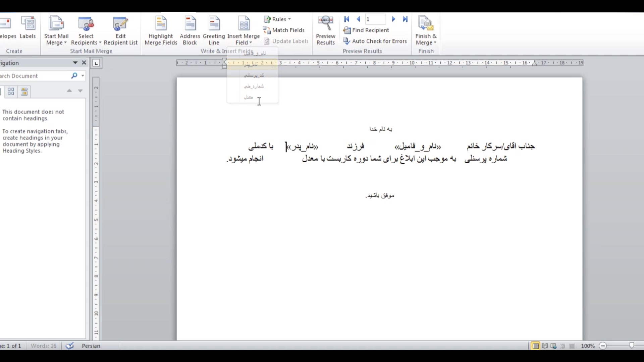Screen dimensions: 644x362
Task: Toggle Highlight Merge Fields
Action: (x=161, y=31)
